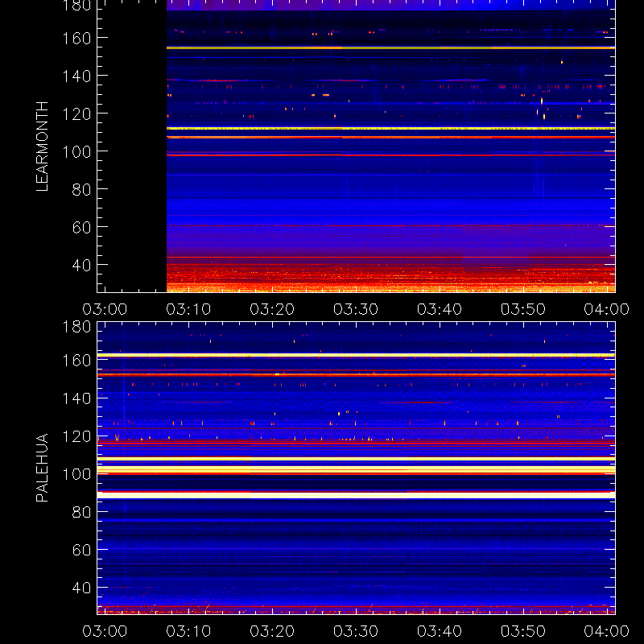Select the 80 tick label on Learmonth axis
Viewport: 644px width, 644px height.
point(82,190)
